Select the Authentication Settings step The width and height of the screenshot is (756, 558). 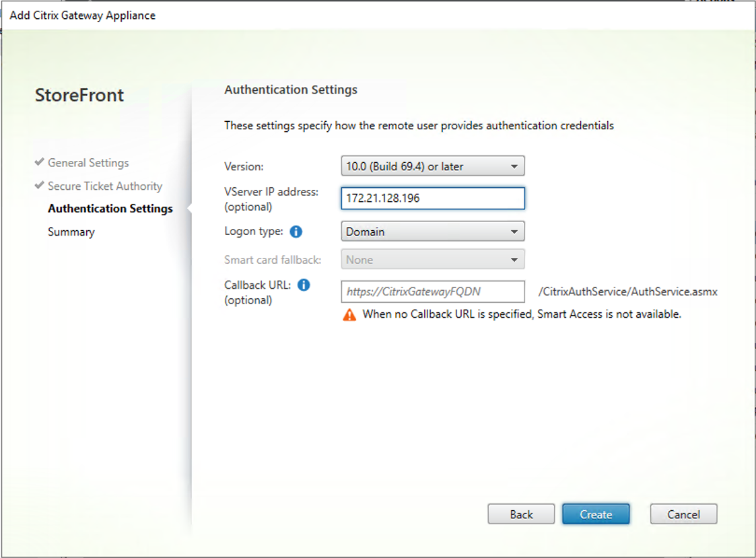point(110,209)
